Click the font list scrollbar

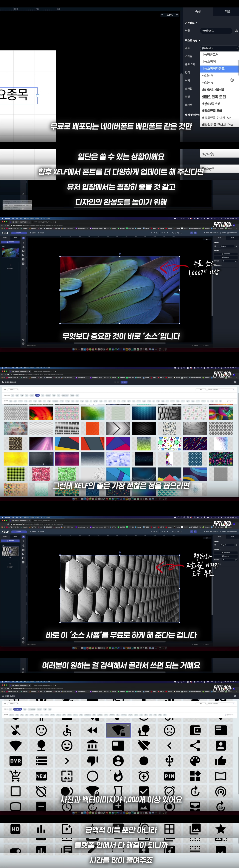(238, 67)
